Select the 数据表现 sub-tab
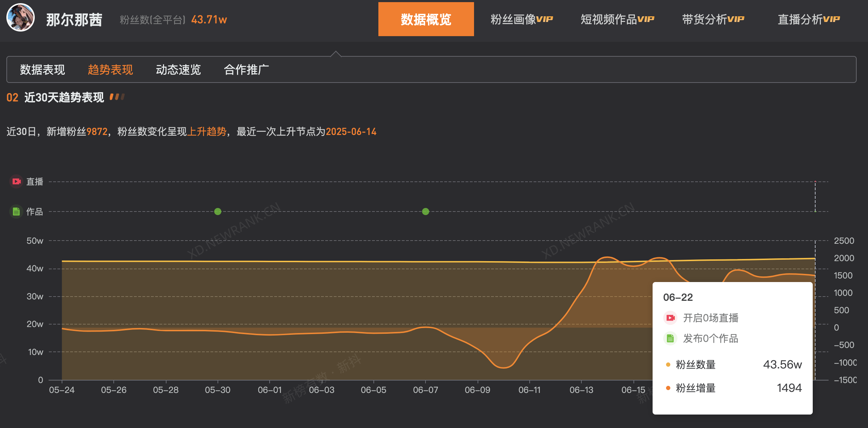Viewport: 868px width, 428px height. pos(43,69)
